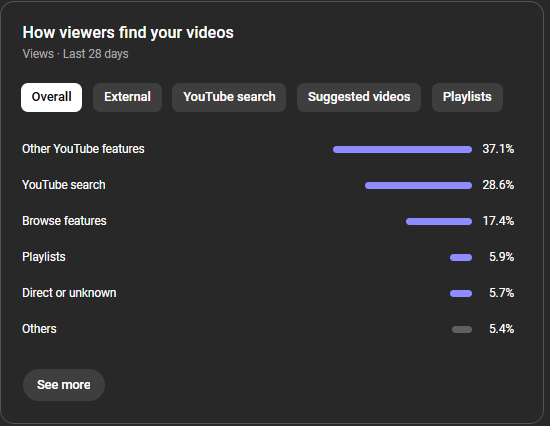Image resolution: width=550 pixels, height=426 pixels.
Task: Click the 5.7% value
Action: pos(502,293)
